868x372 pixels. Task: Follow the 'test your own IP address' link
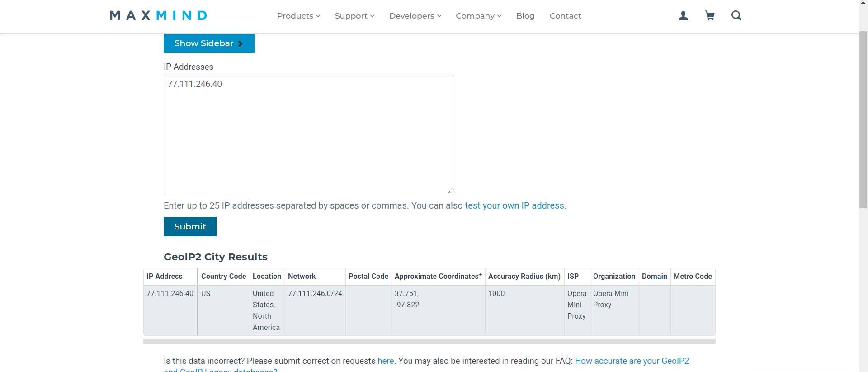point(514,205)
